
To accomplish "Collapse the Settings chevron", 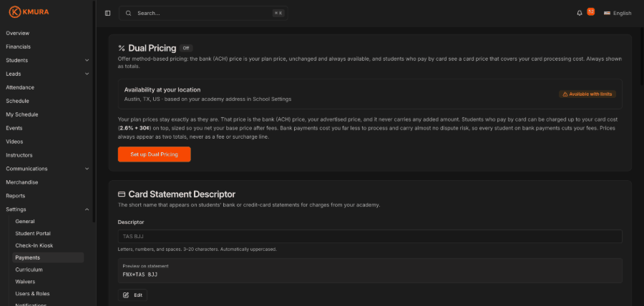I will tap(87, 209).
